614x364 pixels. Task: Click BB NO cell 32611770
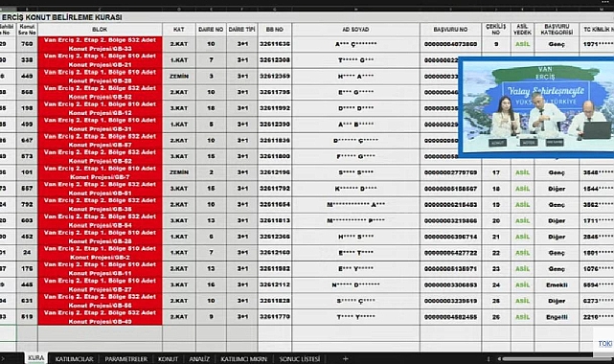(x=275, y=317)
